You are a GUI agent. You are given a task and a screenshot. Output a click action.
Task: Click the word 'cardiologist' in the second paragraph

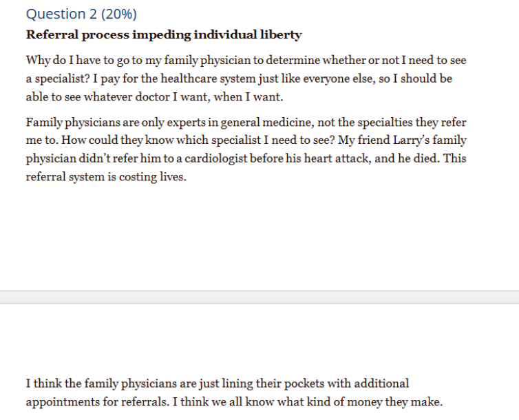[x=216, y=158]
